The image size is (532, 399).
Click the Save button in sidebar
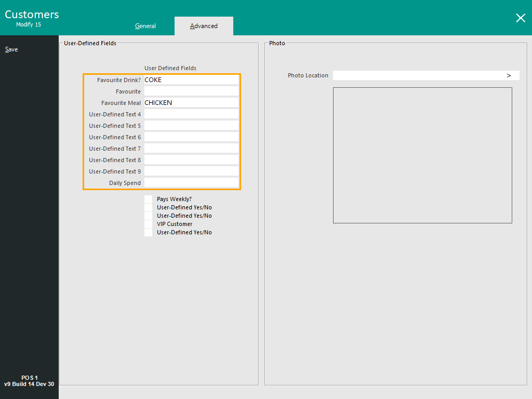[11, 49]
